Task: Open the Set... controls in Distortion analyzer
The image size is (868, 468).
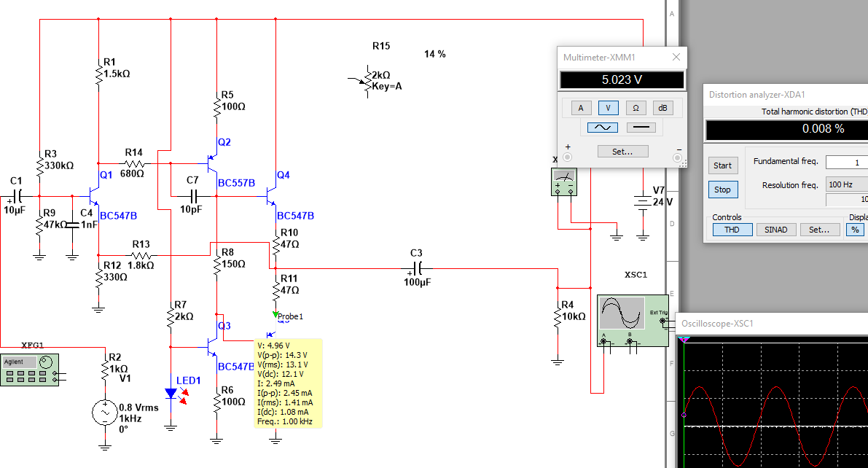Action: point(819,230)
